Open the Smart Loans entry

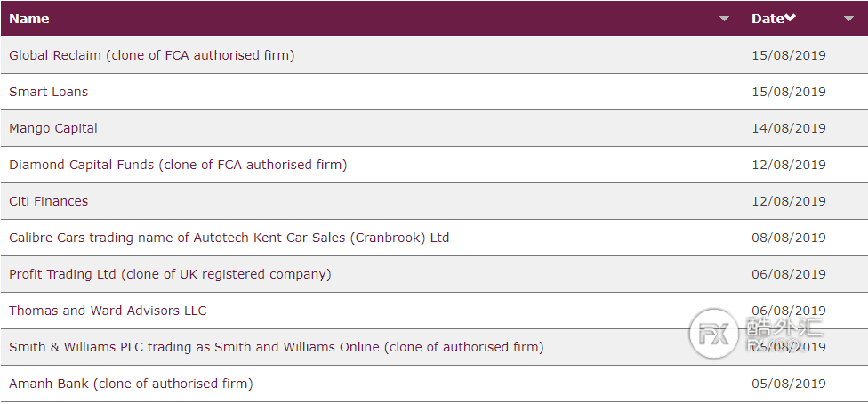pyautogui.click(x=49, y=92)
